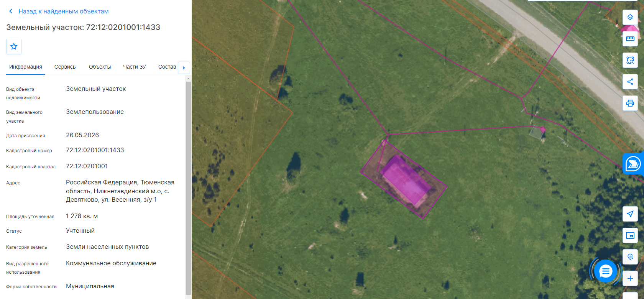Open the blue assistant widget on right edge
Viewport: 644px width, 299px height.
point(633,164)
